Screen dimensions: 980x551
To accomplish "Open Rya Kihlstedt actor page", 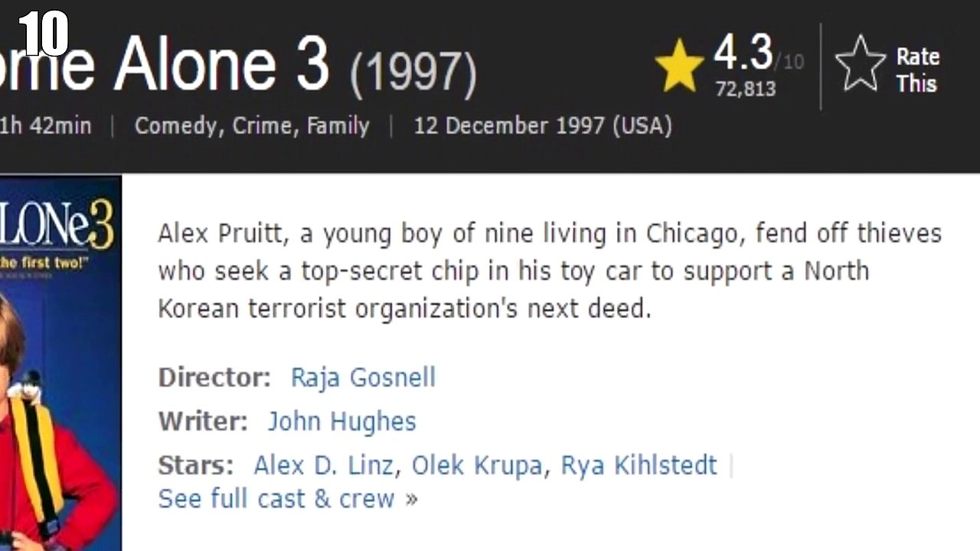I will (x=639, y=465).
